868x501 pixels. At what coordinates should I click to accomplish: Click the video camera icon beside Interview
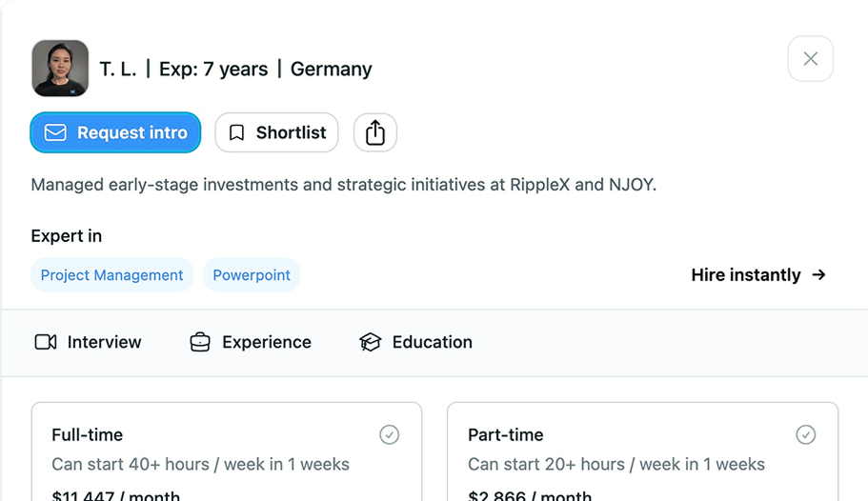pyautogui.click(x=46, y=342)
